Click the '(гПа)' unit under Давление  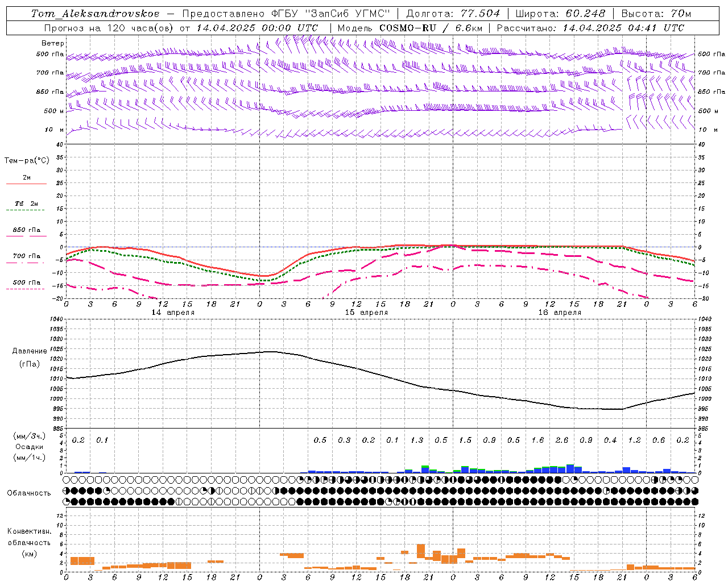(30, 364)
